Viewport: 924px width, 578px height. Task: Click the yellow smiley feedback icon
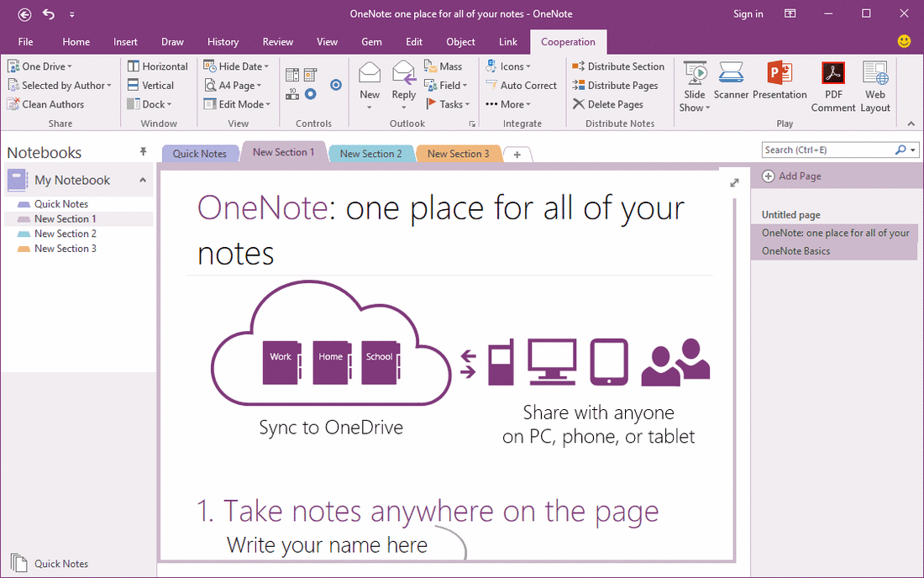[903, 41]
